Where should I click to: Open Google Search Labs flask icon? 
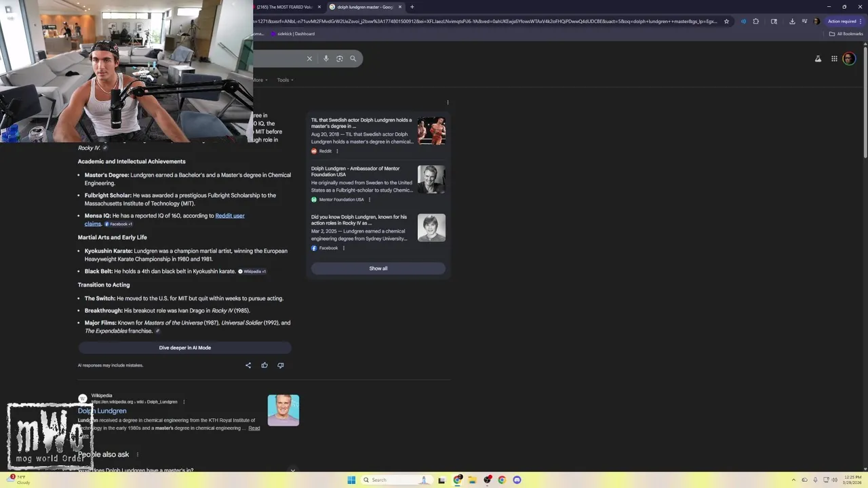[818, 59]
